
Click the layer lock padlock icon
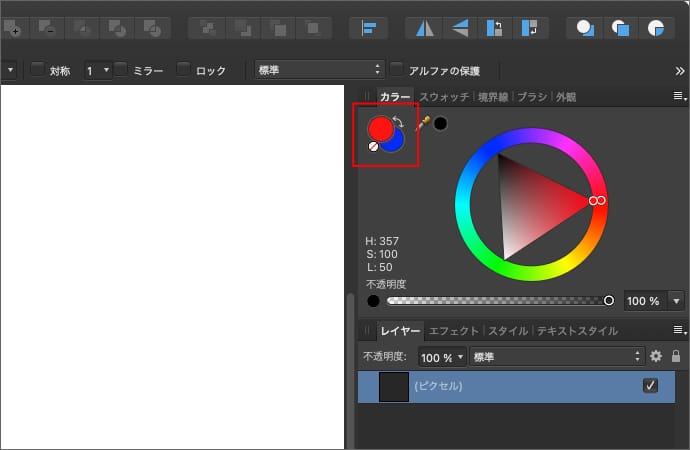[676, 356]
